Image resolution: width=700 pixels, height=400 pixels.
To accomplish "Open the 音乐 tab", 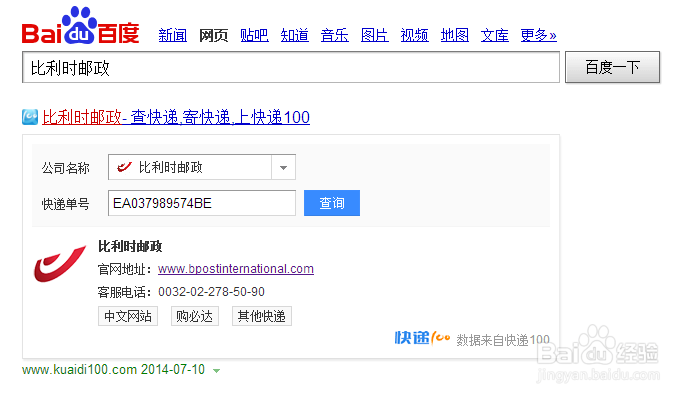I will point(334,35).
